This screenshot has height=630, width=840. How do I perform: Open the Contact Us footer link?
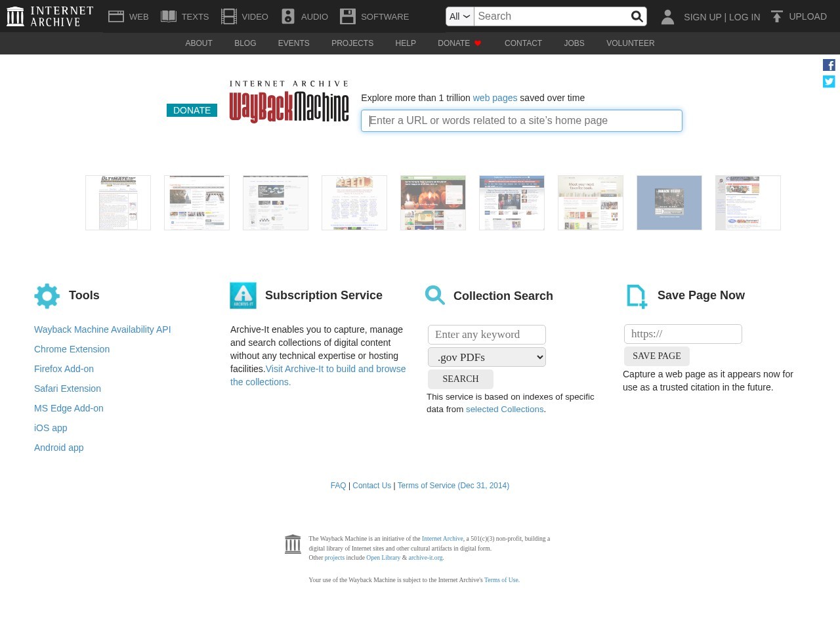pyautogui.click(x=371, y=486)
